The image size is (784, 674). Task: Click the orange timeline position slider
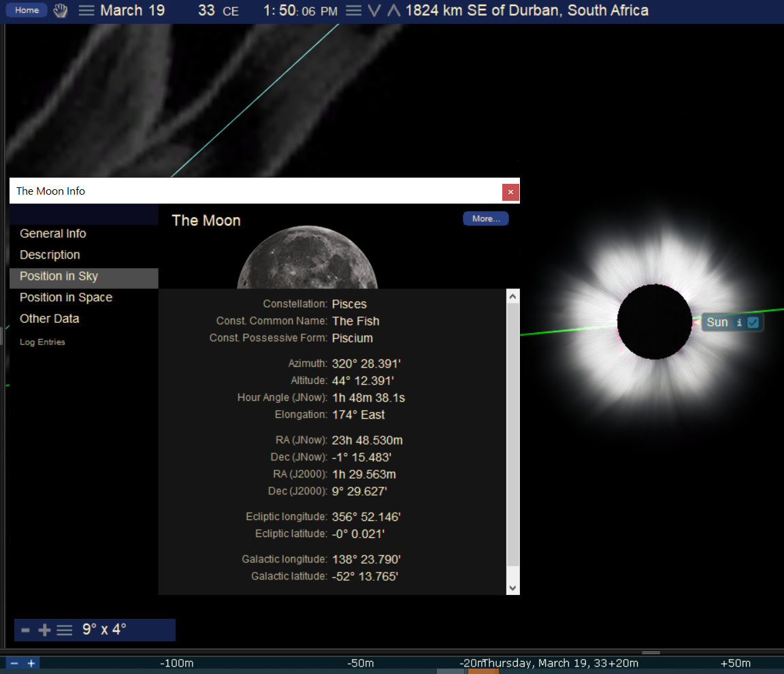tap(483, 671)
